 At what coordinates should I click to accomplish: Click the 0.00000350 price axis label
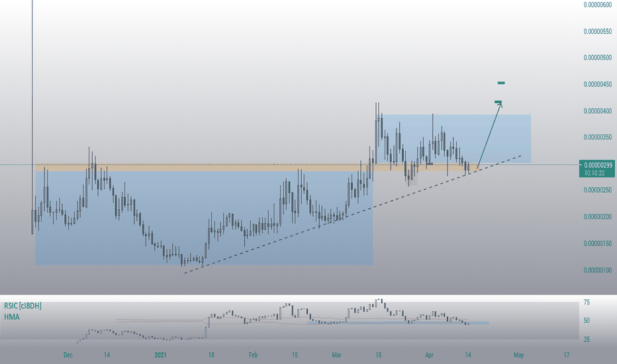coord(598,138)
